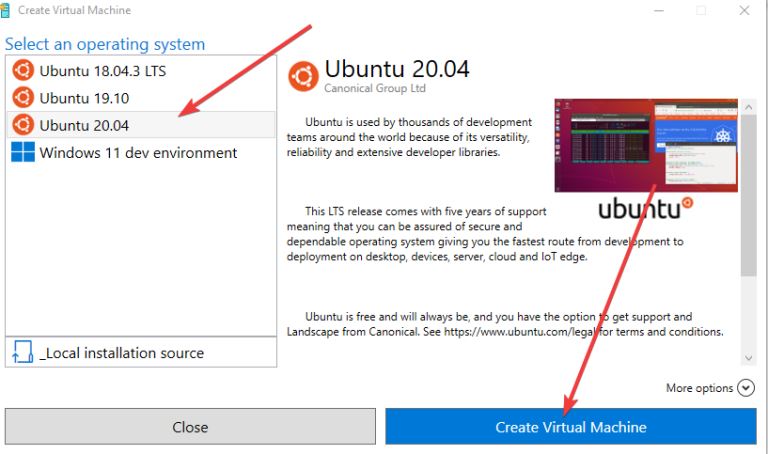Open Local installation source option
Viewport: 768px width, 454px height.
tap(141, 352)
